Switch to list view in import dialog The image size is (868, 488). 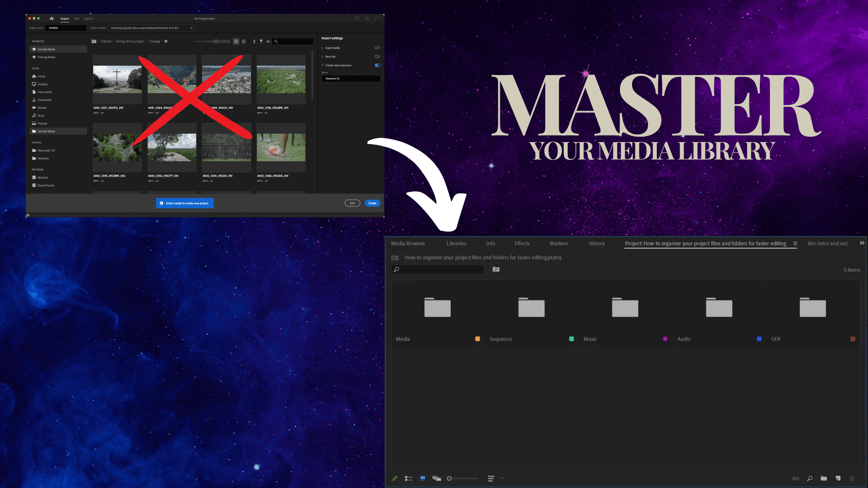pyautogui.click(x=244, y=41)
